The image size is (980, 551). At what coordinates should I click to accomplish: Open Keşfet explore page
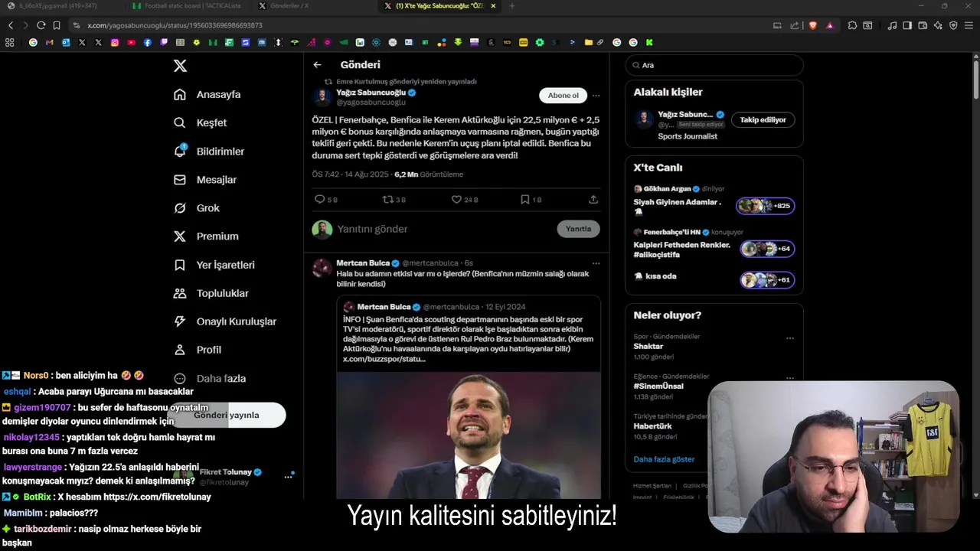tap(201, 122)
